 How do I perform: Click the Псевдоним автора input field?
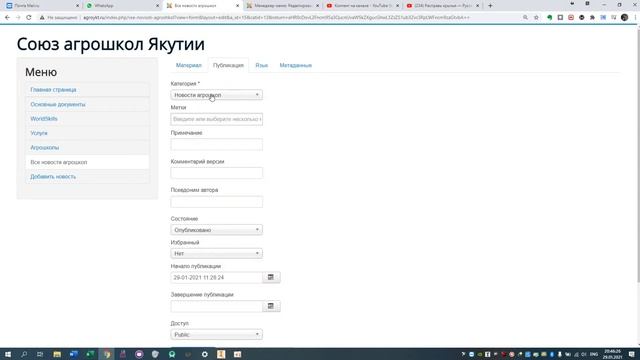pos(216,202)
